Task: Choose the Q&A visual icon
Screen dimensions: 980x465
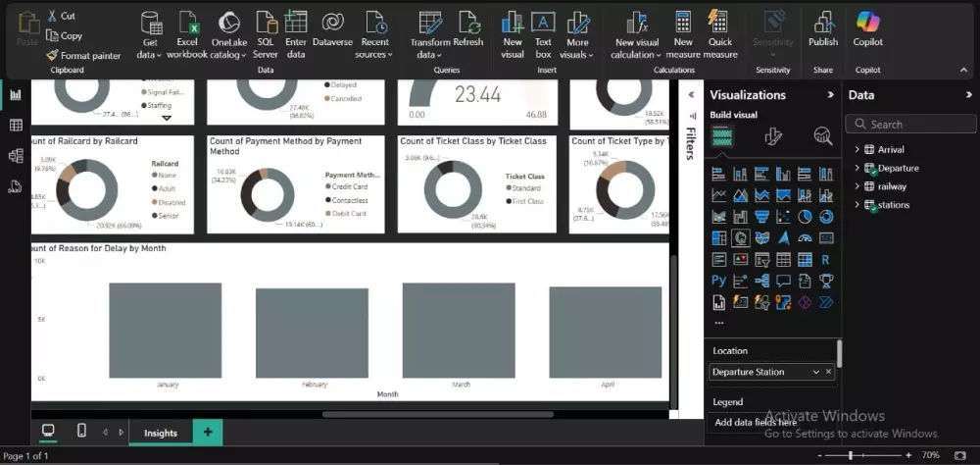Action: pyautogui.click(x=783, y=281)
